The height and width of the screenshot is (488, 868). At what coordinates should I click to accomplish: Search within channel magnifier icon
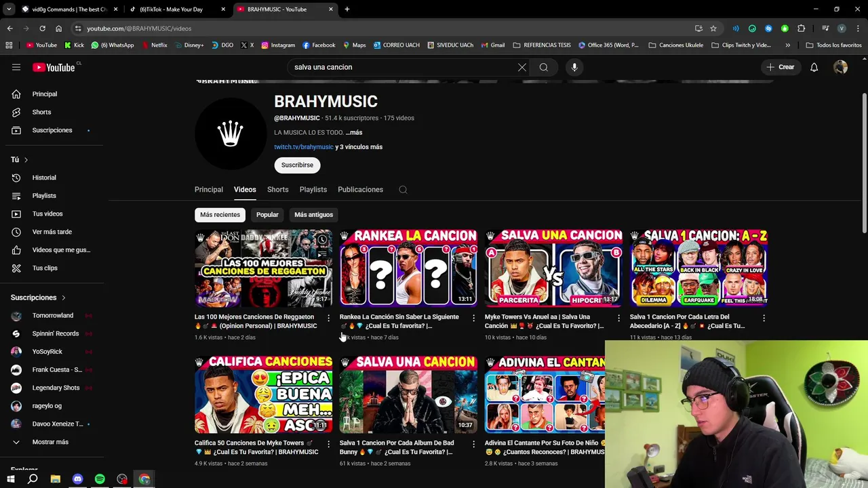click(x=403, y=190)
